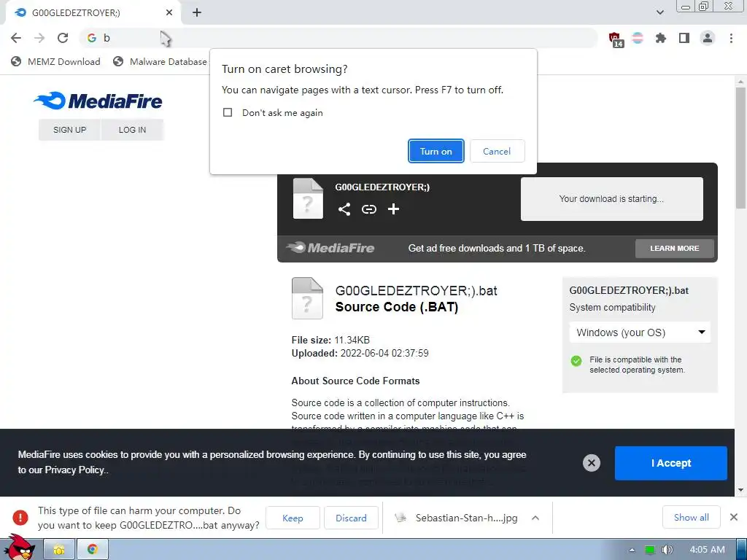Click the forward arrow in browser toolbar
747x560 pixels.
click(x=39, y=38)
